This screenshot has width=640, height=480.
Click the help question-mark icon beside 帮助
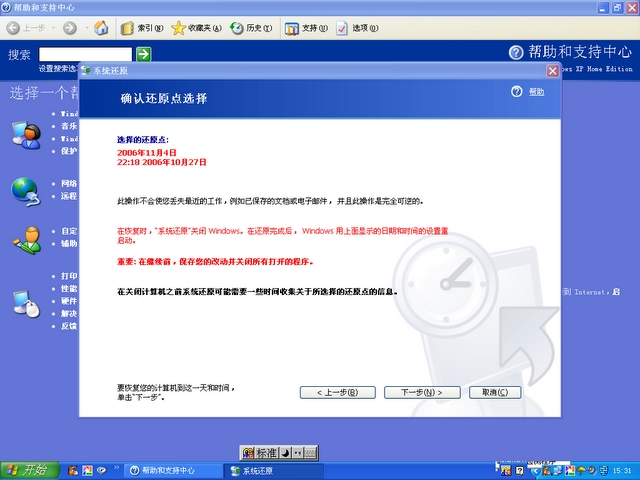(x=516, y=91)
